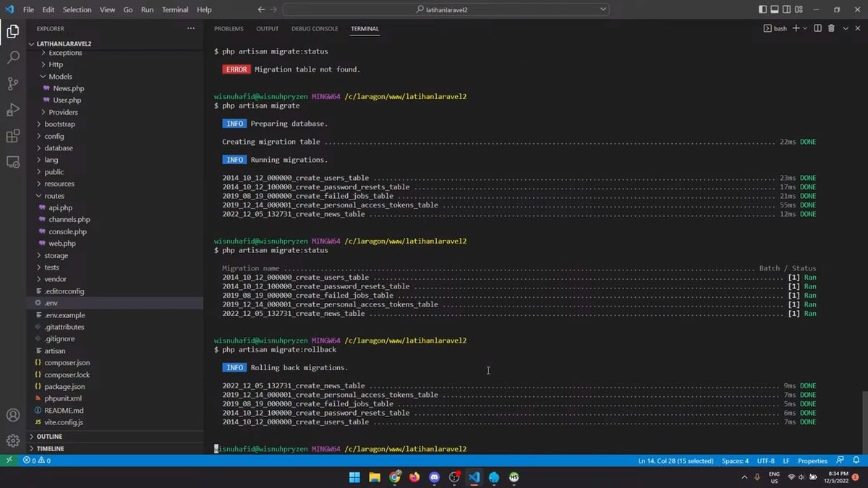The width and height of the screenshot is (868, 488).
Task: Click the latihanlaravel2 command center search
Action: pos(446,9)
